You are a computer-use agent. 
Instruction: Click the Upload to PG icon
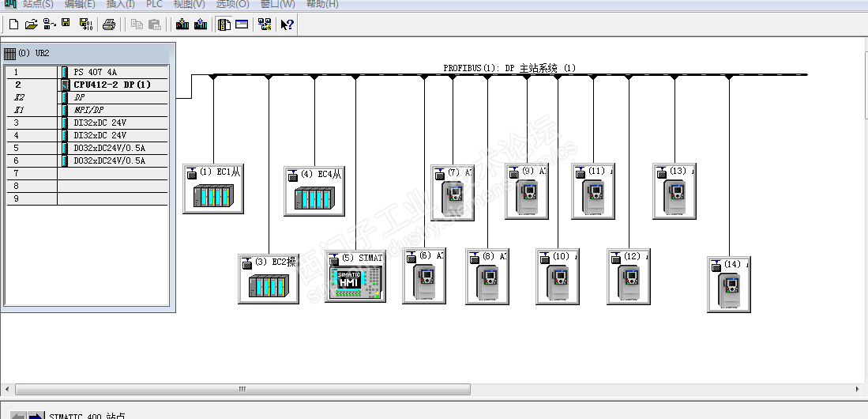(x=201, y=25)
